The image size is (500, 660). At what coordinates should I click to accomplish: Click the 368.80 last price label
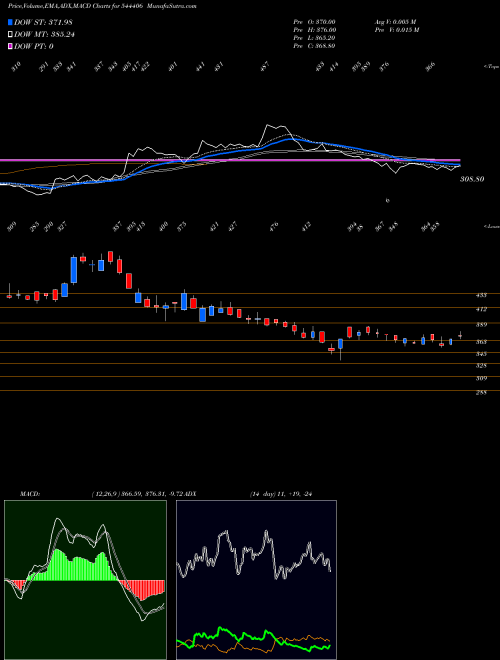472,179
